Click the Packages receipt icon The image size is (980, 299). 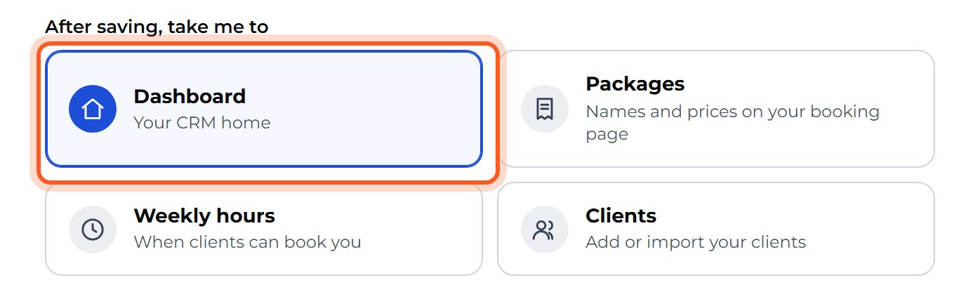[544, 109]
